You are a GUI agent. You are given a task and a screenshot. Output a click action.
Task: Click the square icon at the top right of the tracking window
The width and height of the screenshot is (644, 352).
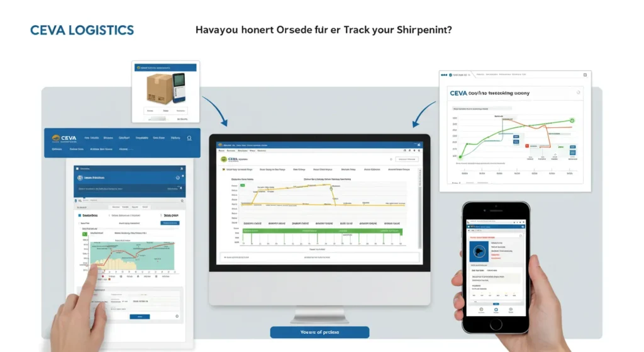click(x=585, y=75)
